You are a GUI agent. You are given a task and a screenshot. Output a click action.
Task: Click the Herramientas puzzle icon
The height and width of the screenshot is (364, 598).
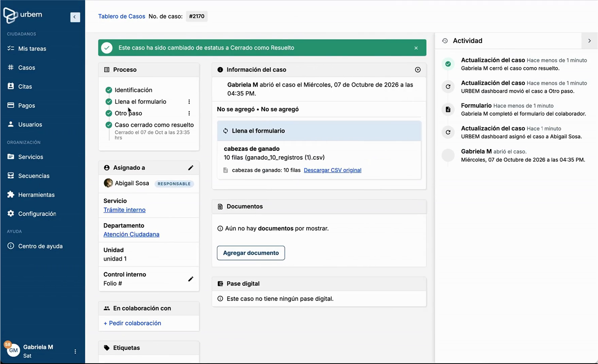tap(11, 194)
